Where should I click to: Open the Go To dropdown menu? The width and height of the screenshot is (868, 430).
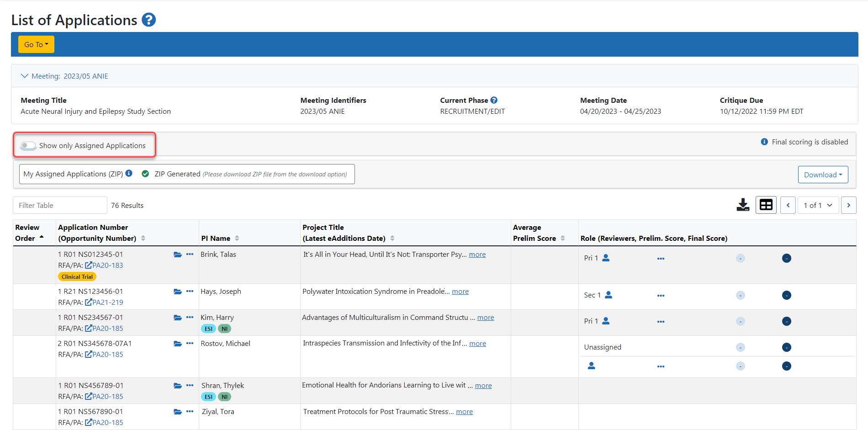[x=36, y=44]
